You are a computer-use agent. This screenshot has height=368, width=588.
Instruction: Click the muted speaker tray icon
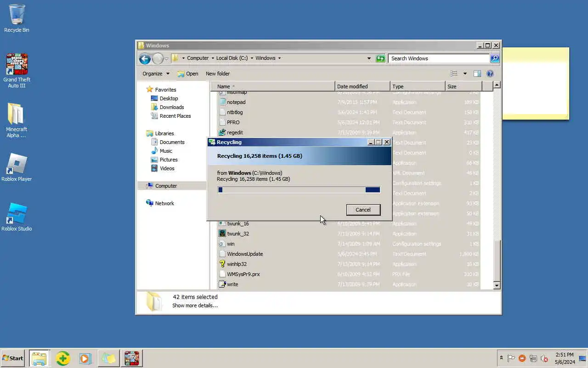[544, 358]
